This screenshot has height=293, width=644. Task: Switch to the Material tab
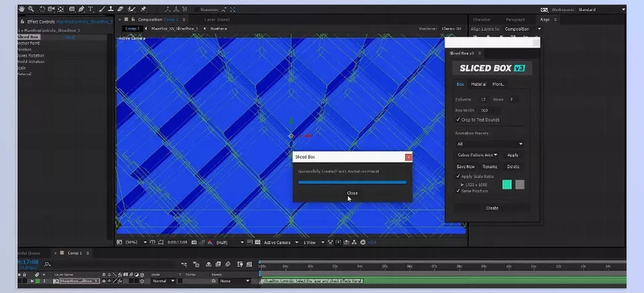click(478, 84)
